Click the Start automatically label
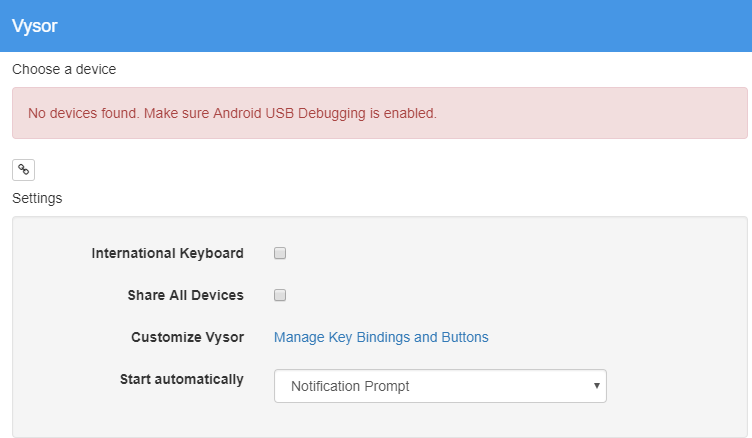The width and height of the screenshot is (752, 438). [x=182, y=379]
